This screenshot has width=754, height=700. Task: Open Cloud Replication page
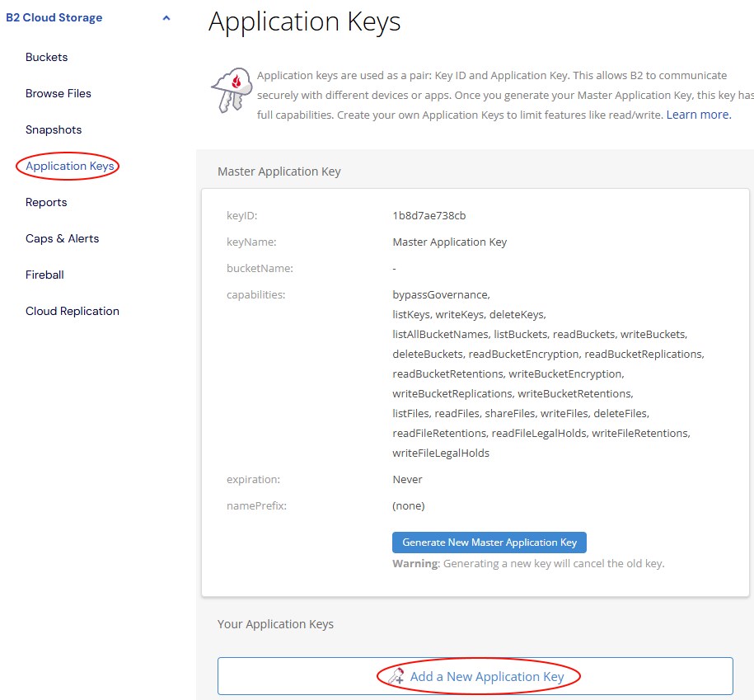tap(73, 312)
